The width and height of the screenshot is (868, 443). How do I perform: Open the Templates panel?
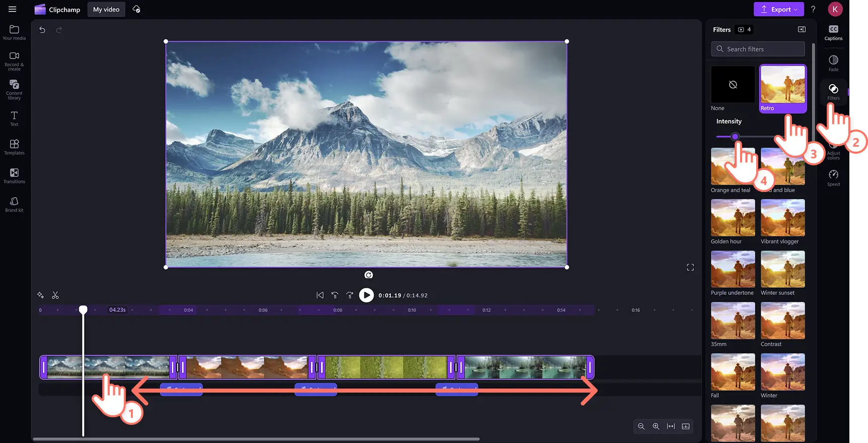tap(14, 147)
